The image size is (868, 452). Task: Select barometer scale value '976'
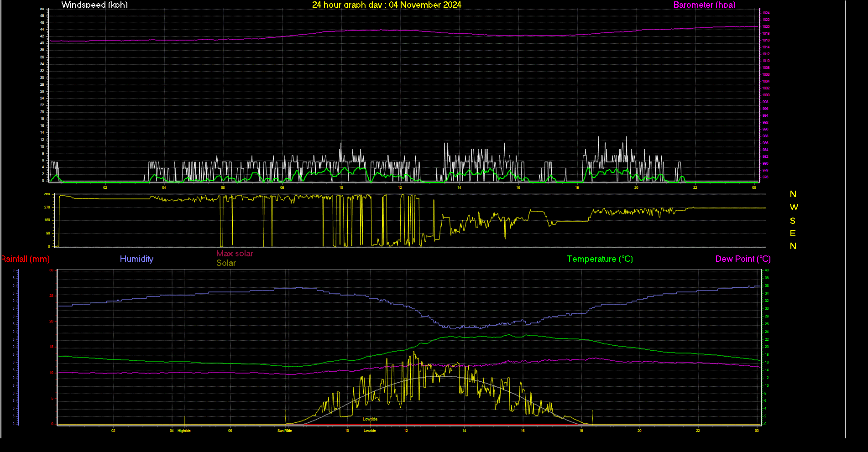[765, 177]
